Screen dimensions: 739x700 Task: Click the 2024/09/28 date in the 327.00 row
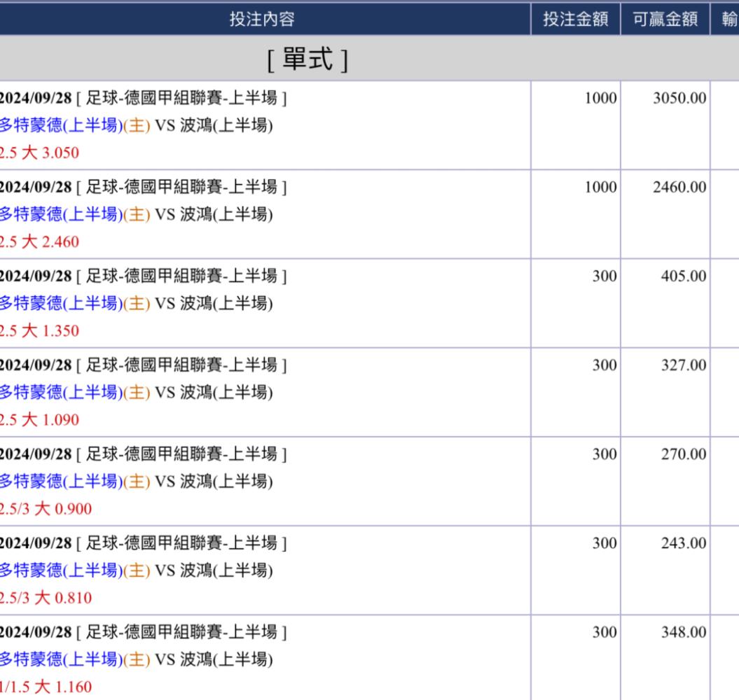tap(36, 365)
